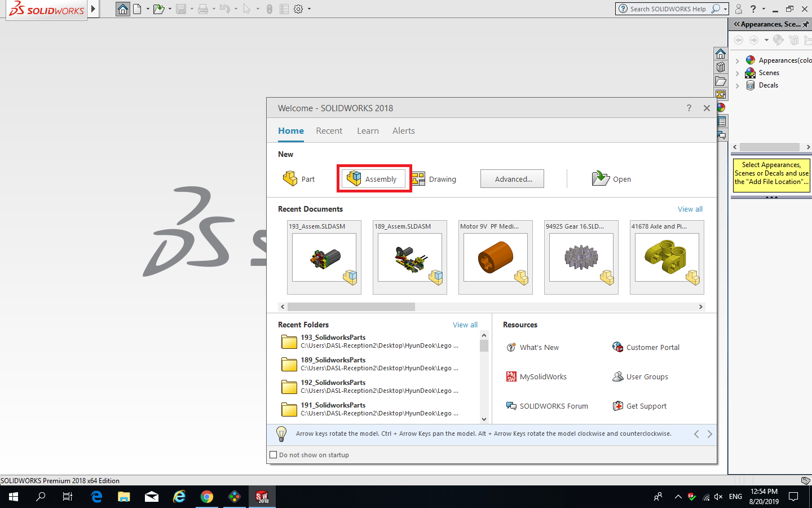Switch to the Learn tab
Viewport: 812px width, 508px height.
pos(368,130)
